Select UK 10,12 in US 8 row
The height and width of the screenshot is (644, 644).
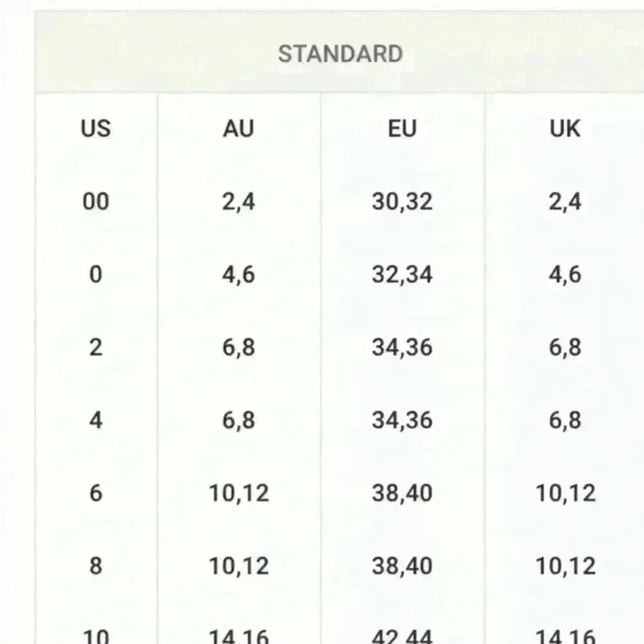565,566
